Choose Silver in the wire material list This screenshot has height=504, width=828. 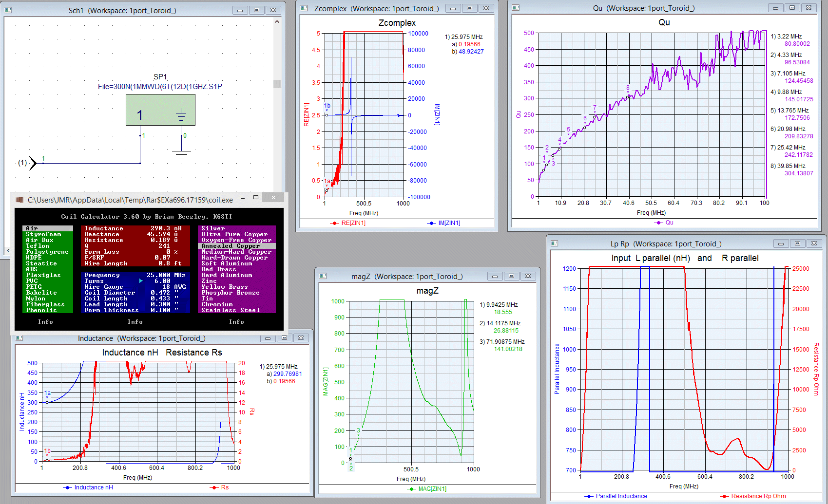(213, 228)
